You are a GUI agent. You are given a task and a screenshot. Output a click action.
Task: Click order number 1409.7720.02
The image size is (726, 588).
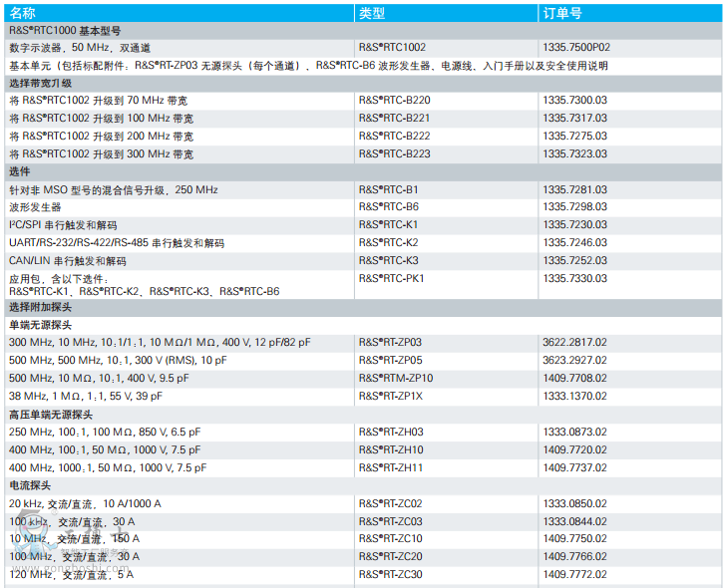(574, 450)
